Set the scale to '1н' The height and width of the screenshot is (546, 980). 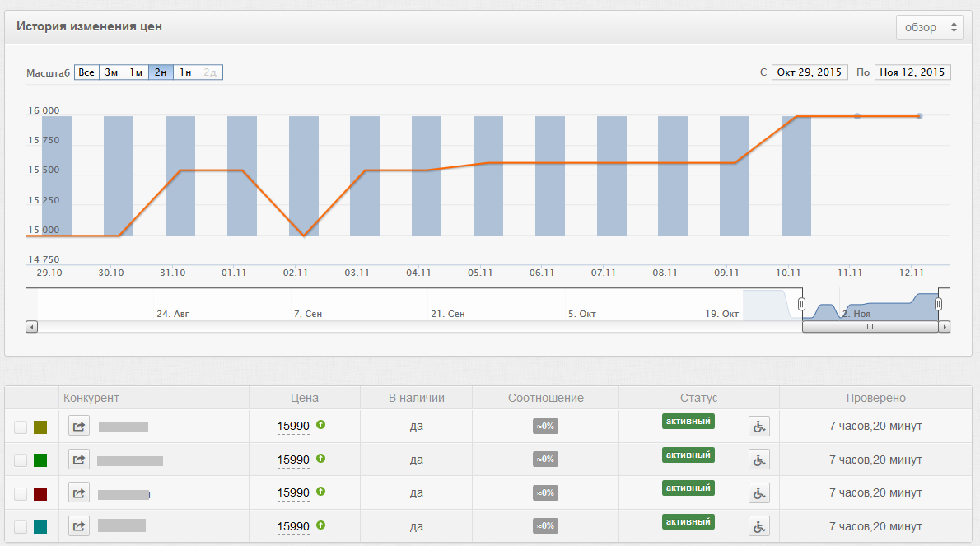tap(185, 72)
